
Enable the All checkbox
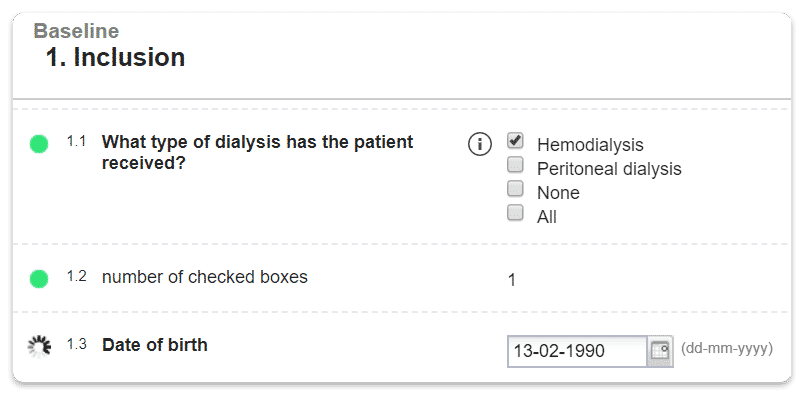point(515,212)
